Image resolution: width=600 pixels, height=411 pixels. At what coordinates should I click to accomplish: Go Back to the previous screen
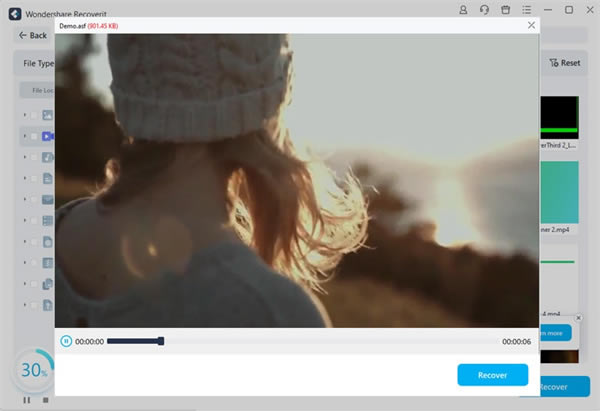33,36
